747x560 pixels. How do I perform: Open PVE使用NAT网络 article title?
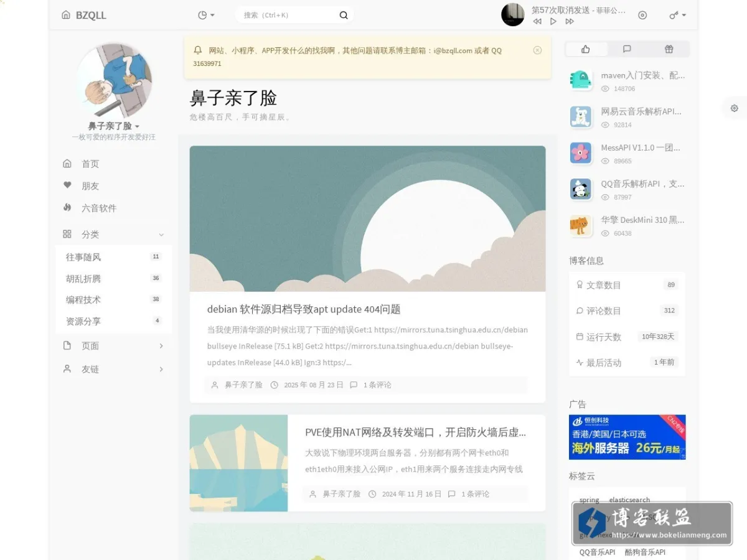pos(416,432)
